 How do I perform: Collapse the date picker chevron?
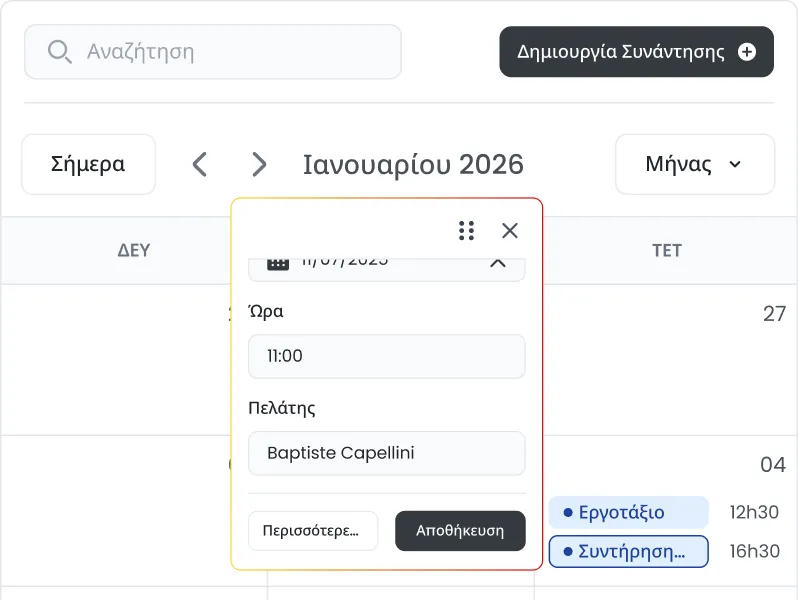[498, 263]
